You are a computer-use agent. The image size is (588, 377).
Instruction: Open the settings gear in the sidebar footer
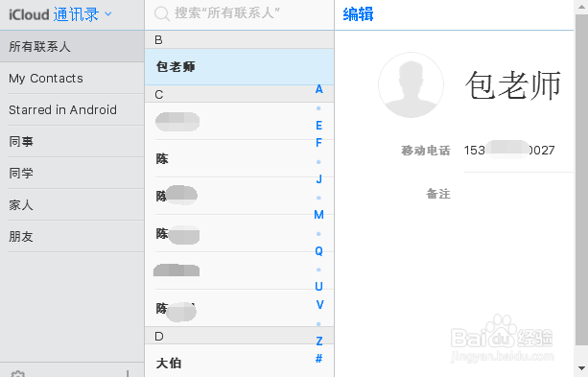point(17,373)
